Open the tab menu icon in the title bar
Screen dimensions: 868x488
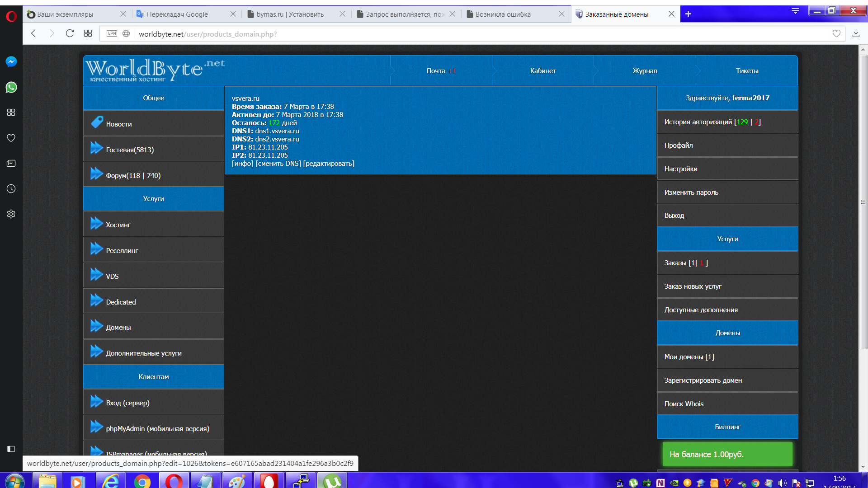[795, 11]
